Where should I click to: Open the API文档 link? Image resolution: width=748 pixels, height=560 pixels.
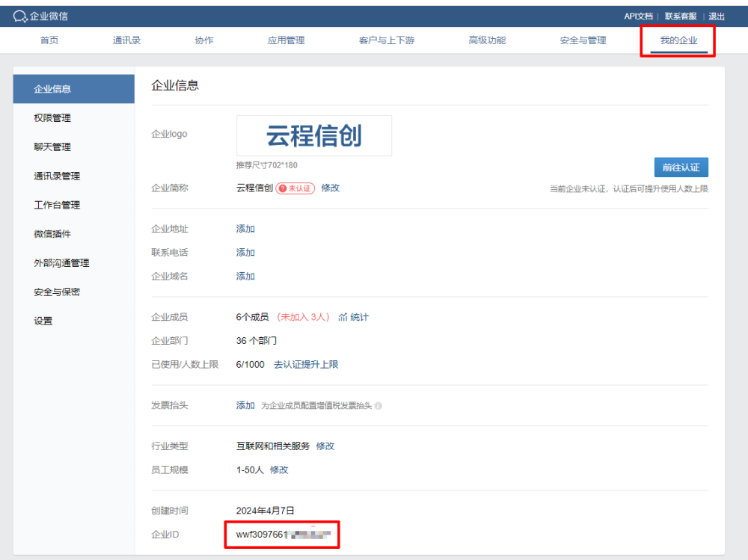(638, 16)
